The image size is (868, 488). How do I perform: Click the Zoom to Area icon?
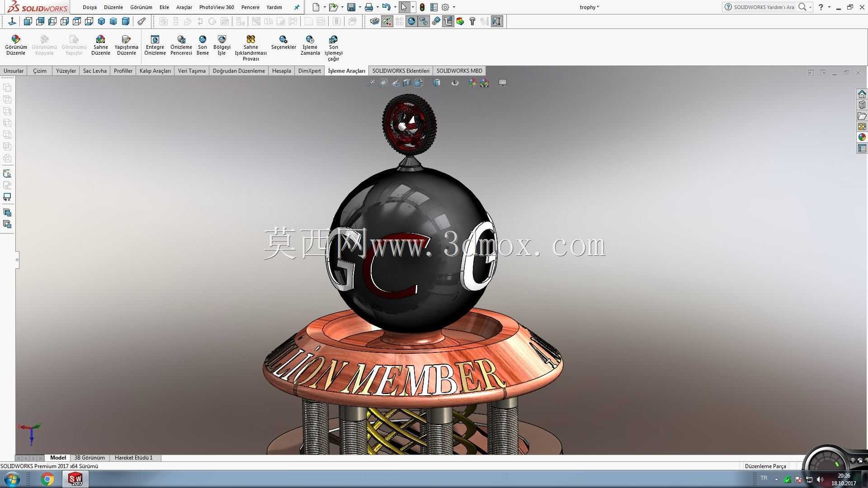[x=383, y=83]
